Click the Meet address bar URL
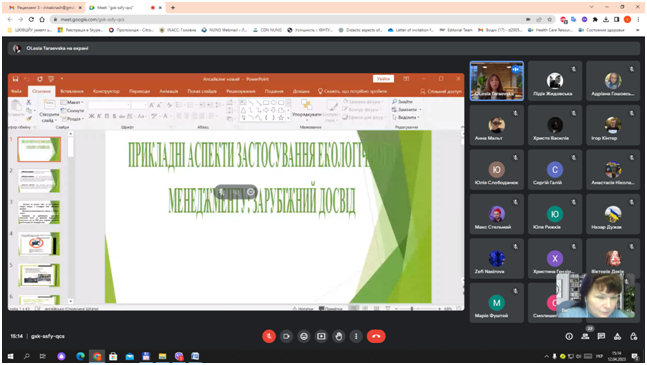The width and height of the screenshot is (647, 365). [x=92, y=19]
